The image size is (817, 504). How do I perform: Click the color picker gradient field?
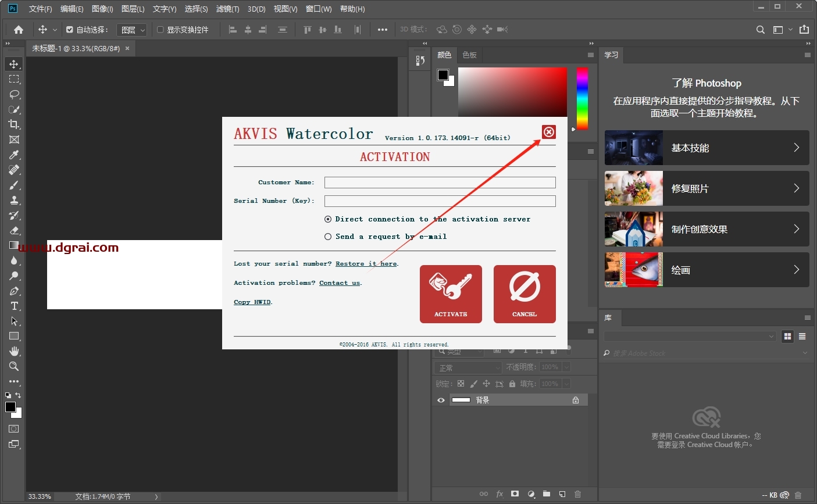(512, 92)
